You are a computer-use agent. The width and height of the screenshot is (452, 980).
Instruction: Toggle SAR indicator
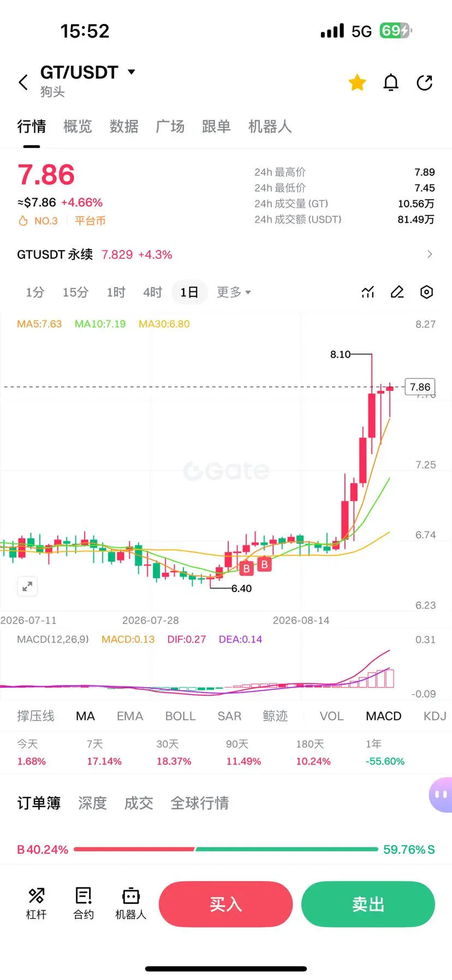229,716
